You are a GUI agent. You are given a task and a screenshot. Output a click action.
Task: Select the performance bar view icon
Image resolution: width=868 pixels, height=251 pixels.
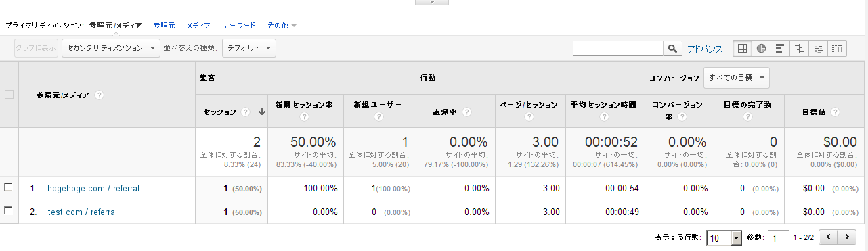(x=781, y=48)
